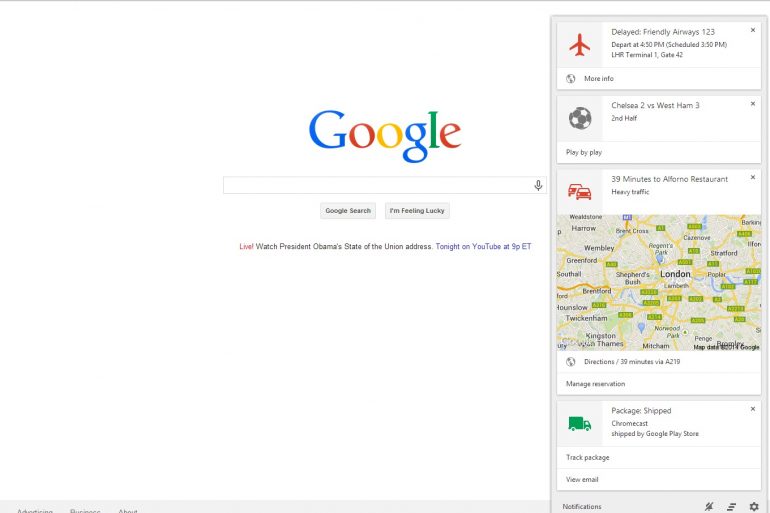Click the London traffic map thumbnail
770x513 pixels.
pos(658,282)
